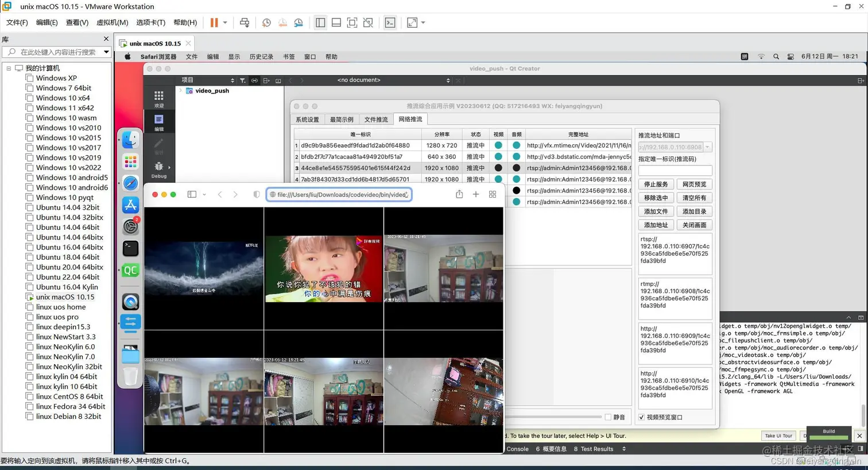Open VMware console view icon

[x=390, y=22]
